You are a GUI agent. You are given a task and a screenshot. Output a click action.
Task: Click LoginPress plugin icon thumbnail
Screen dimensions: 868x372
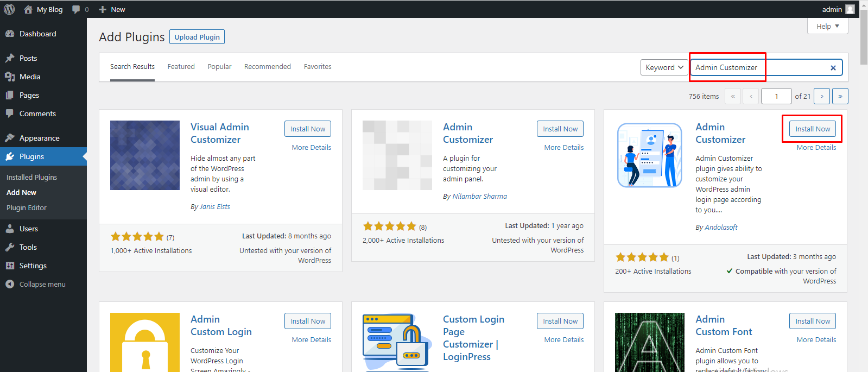pyautogui.click(x=397, y=342)
